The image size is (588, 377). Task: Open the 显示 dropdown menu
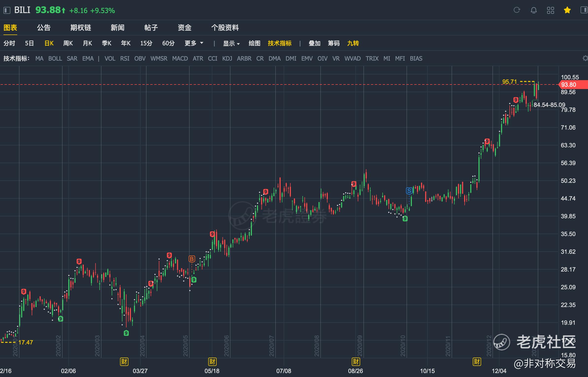[x=231, y=44]
